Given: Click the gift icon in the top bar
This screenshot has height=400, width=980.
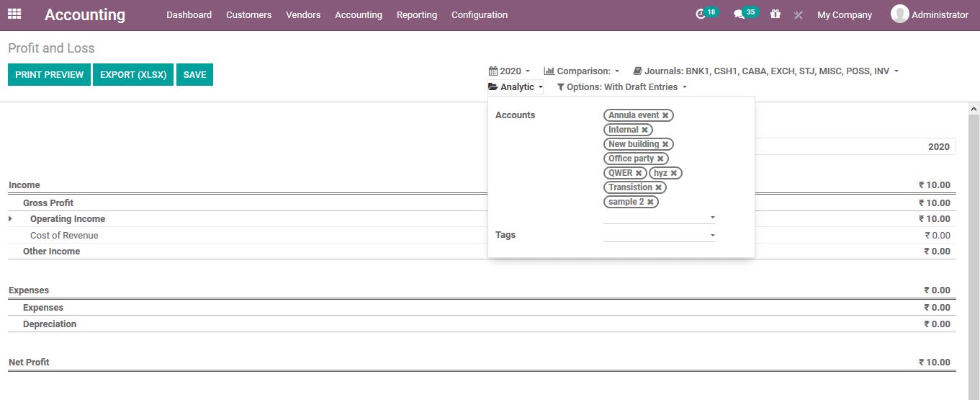Looking at the screenshot, I should (x=775, y=14).
